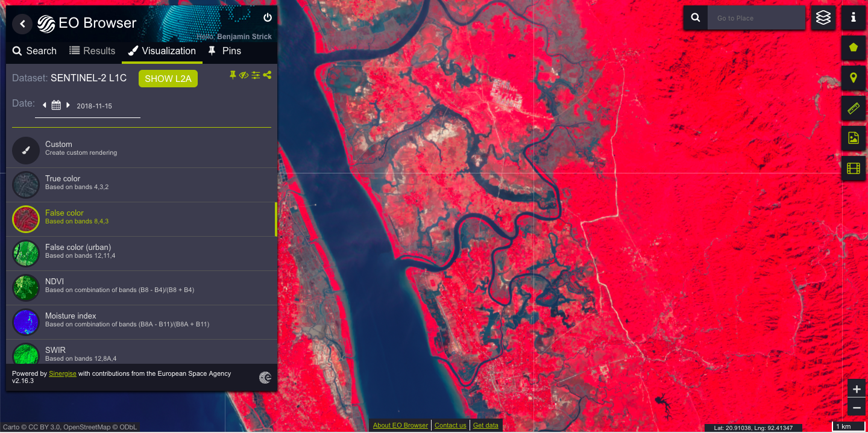
Task: Click the SENTINEL-2 L1C dataset name
Action: coord(89,78)
